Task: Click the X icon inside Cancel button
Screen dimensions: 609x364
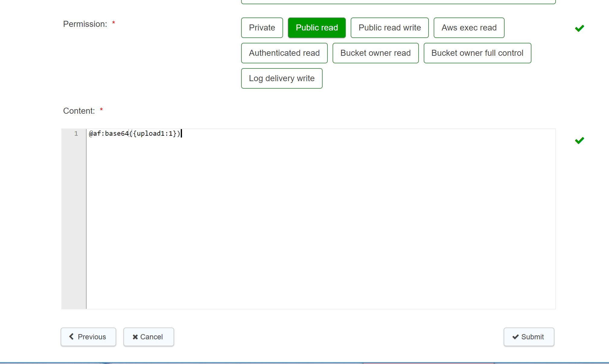Action: coord(135,337)
